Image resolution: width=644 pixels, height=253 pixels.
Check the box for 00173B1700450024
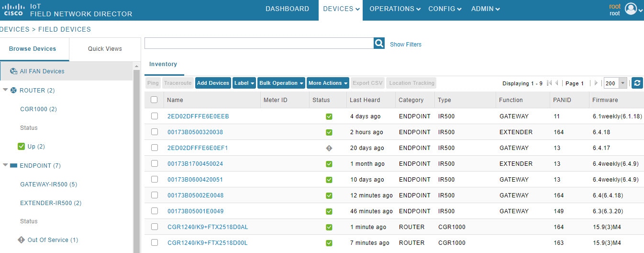pyautogui.click(x=154, y=163)
